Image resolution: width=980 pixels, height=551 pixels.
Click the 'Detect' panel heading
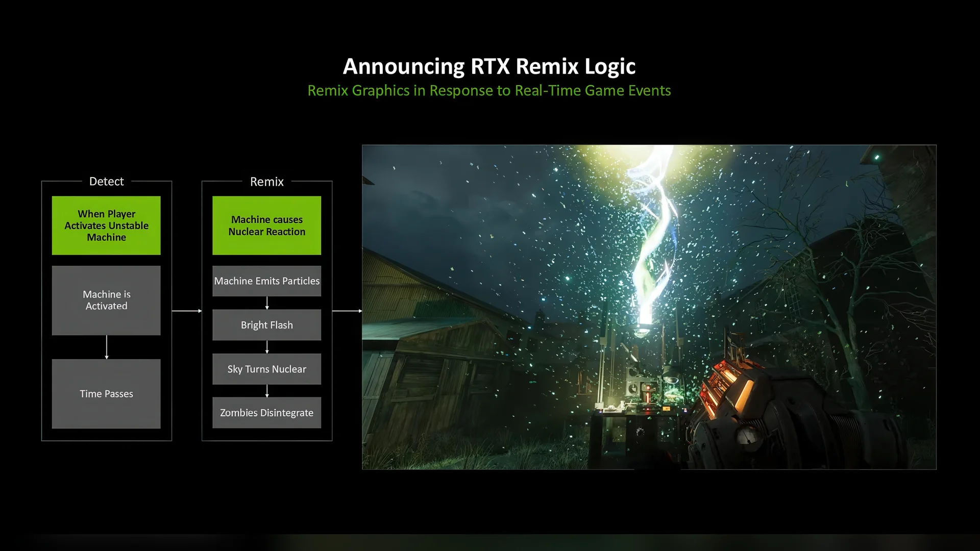[x=106, y=182]
